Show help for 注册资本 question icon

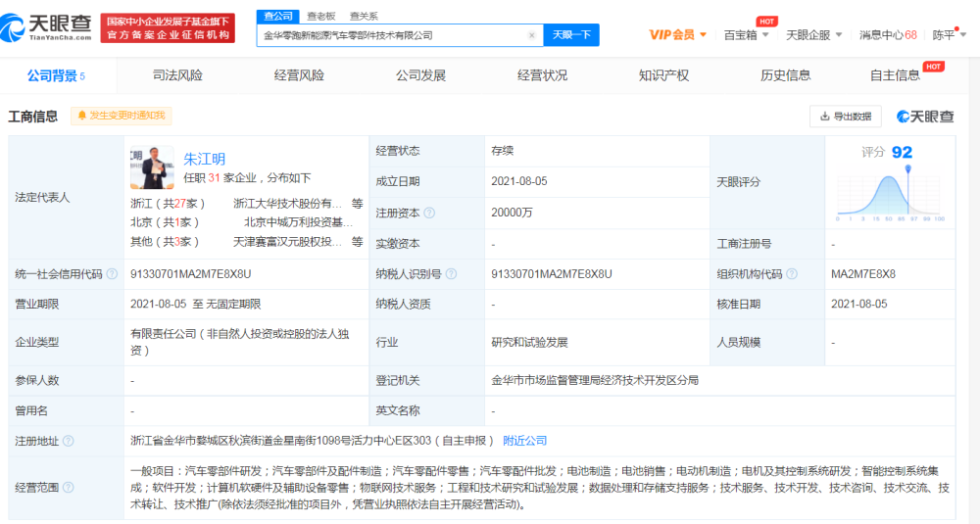click(429, 213)
